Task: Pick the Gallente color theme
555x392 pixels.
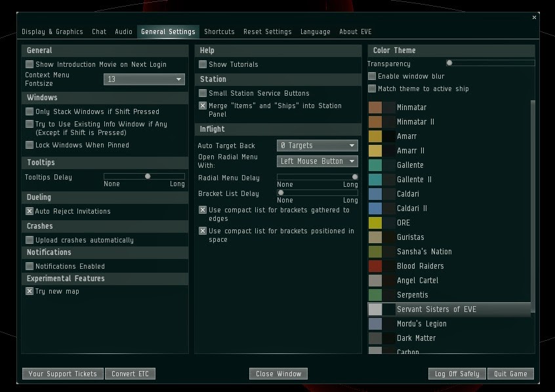Action: pyautogui.click(x=449, y=165)
